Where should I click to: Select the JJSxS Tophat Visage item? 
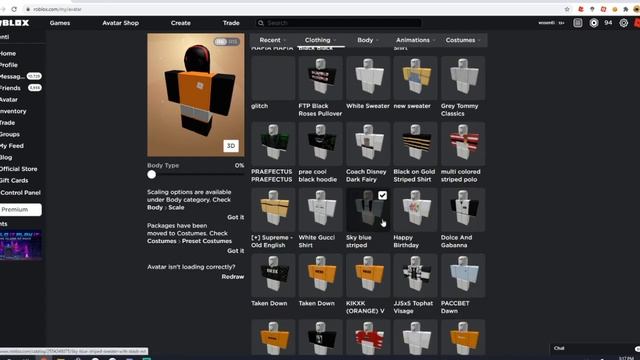pos(415,276)
